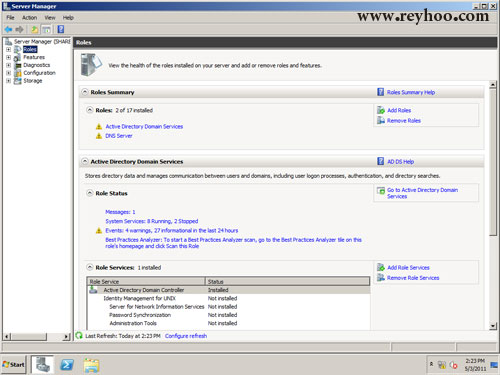Expand the Features tree node
Image resolution: width=500 pixels, height=375 pixels.
point(8,57)
